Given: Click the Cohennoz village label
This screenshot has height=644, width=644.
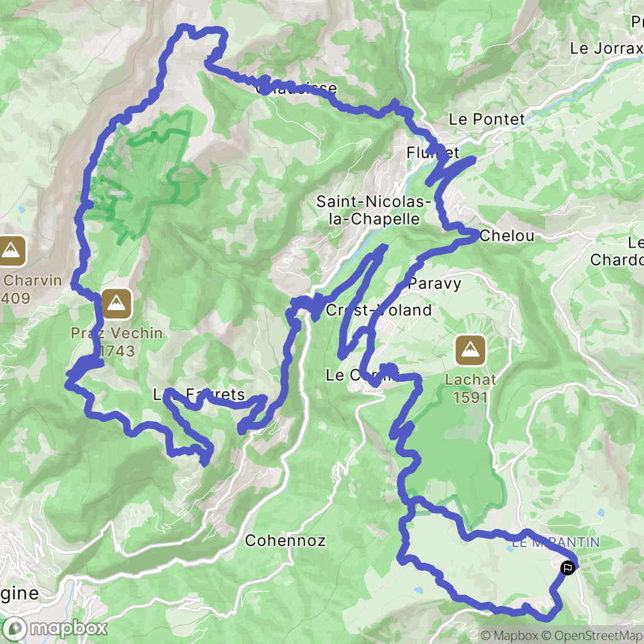Looking at the screenshot, I should (285, 540).
